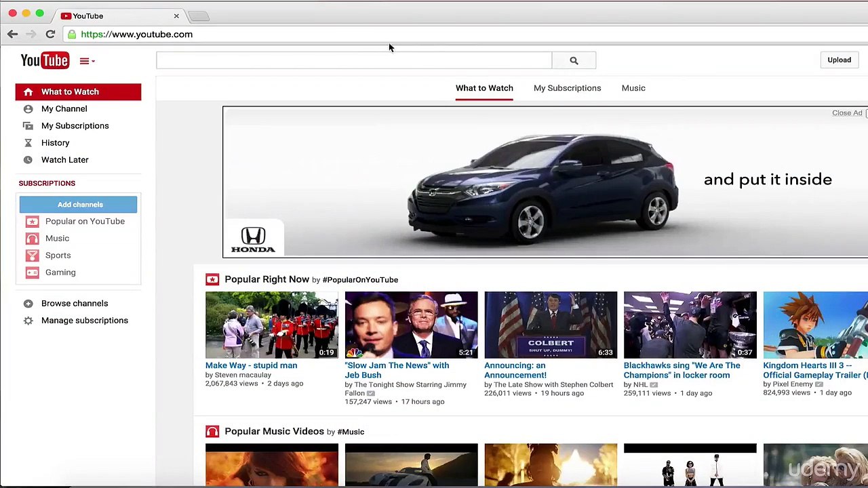Screen dimensions: 868x488
Task: Click the SUBSCRIPTIONS heading
Action: coord(47,183)
